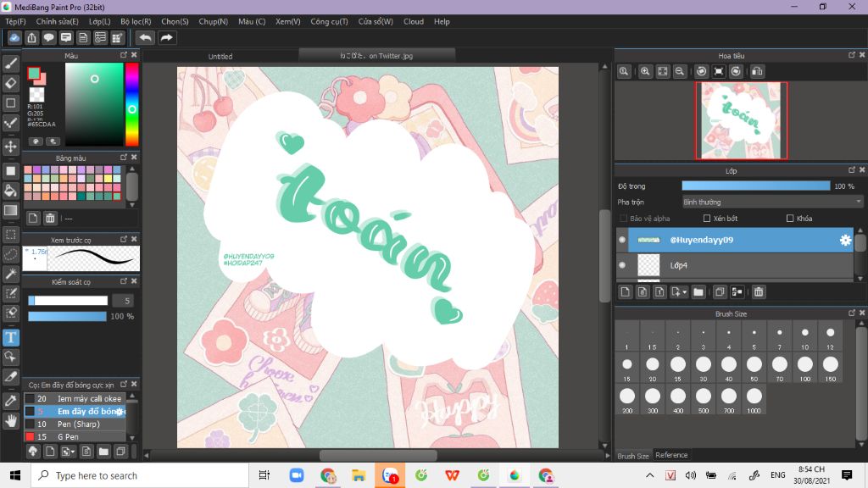Hide the @Huyendayy09 layer
Image resolution: width=868 pixels, height=488 pixels.
(622, 240)
